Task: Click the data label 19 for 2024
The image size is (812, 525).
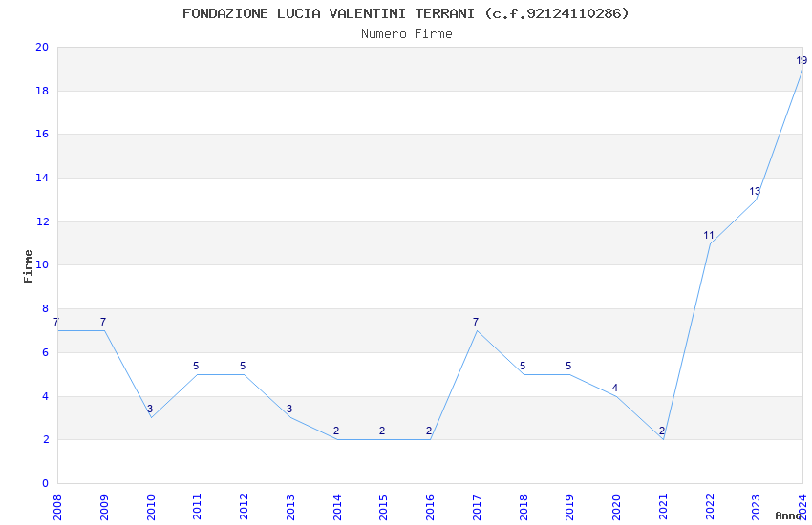Action: coord(801,60)
